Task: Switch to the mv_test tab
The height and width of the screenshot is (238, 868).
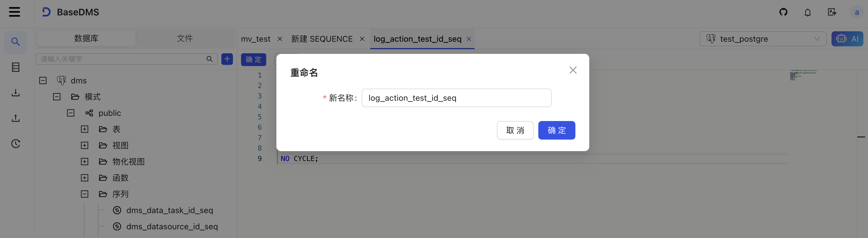Action: pyautogui.click(x=256, y=39)
